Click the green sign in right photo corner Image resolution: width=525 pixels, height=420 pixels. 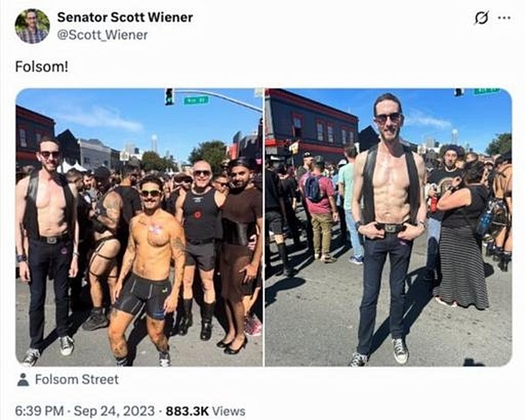point(486,91)
